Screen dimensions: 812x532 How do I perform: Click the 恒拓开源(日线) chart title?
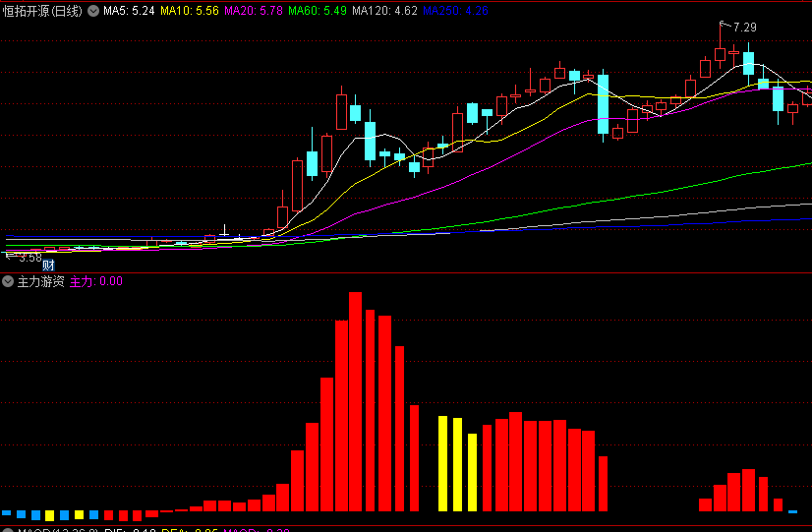pyautogui.click(x=42, y=11)
